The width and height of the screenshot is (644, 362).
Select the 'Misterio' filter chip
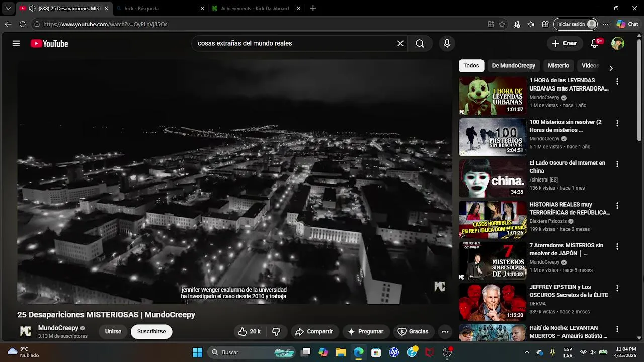point(558,66)
